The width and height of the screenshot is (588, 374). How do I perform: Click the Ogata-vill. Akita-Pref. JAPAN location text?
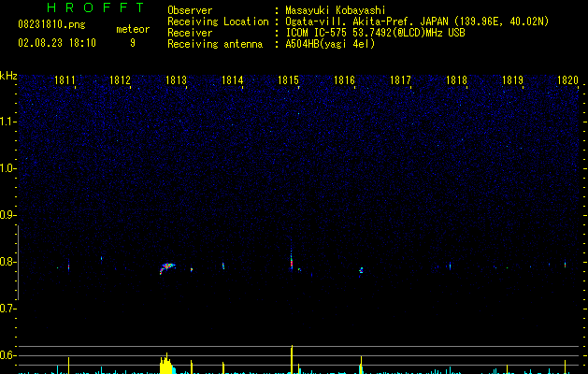417,22
